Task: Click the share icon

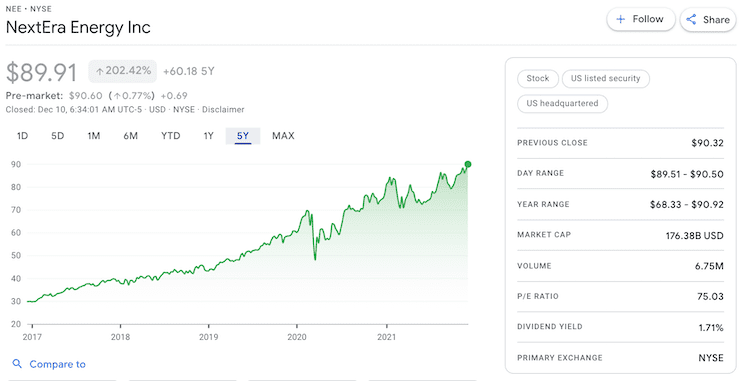Action: [691, 19]
